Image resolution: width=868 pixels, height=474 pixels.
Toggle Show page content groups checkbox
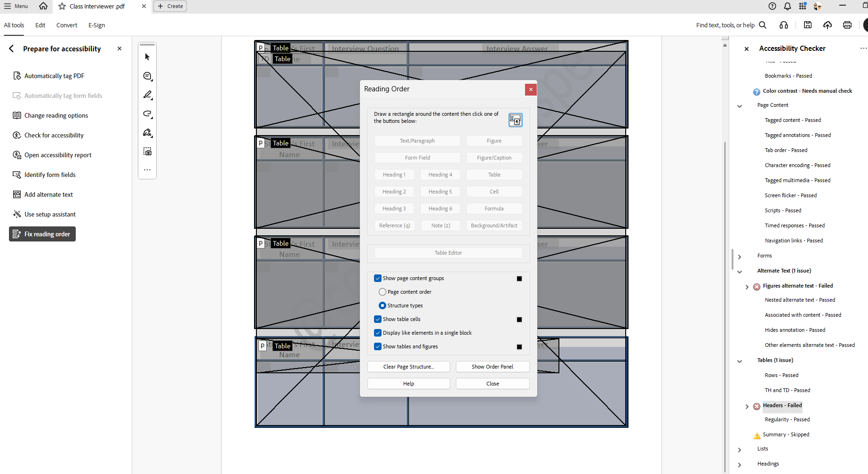coord(378,278)
